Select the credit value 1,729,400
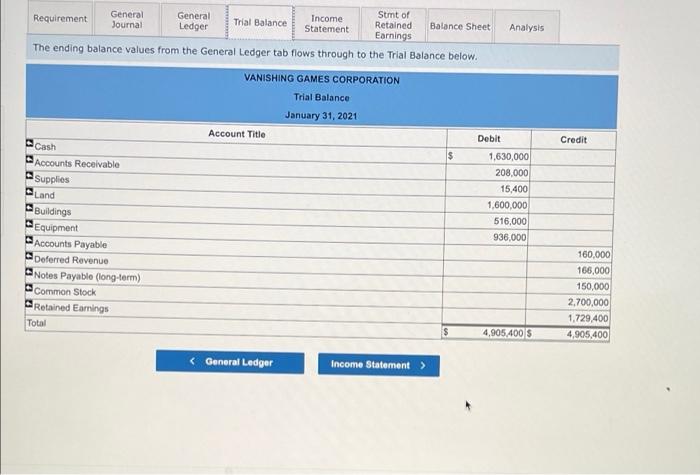The image size is (700, 475). [588, 318]
